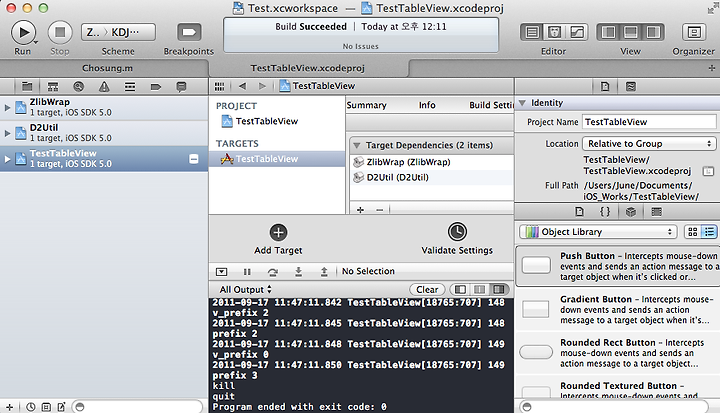The image size is (720, 413).
Task: Show both variables and console
Action: [x=479, y=289]
